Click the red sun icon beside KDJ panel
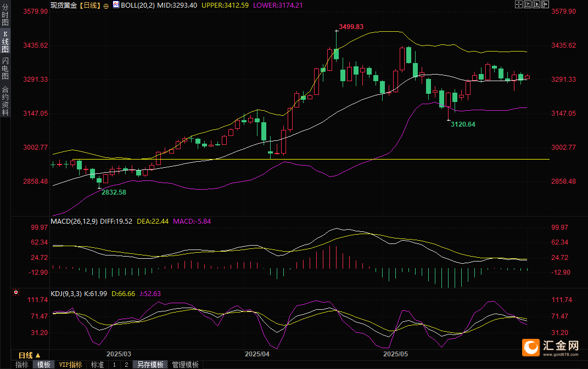The width and height of the screenshot is (588, 369). (x=16, y=292)
